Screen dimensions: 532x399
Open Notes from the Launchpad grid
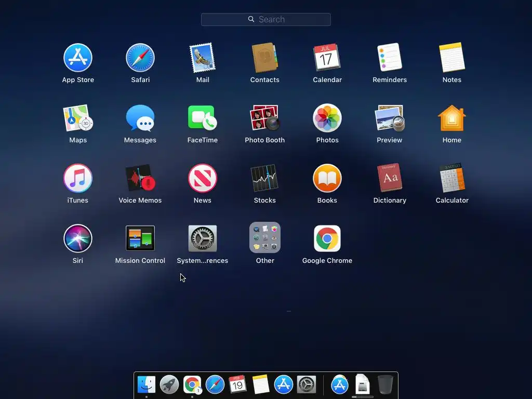[452, 57]
